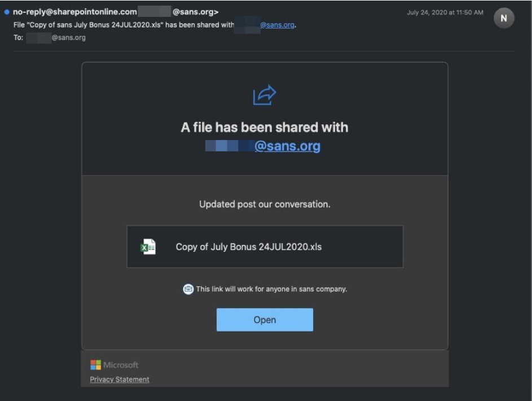The image size is (532, 401).
Task: Click the Microsoft logo
Action: [115, 365]
